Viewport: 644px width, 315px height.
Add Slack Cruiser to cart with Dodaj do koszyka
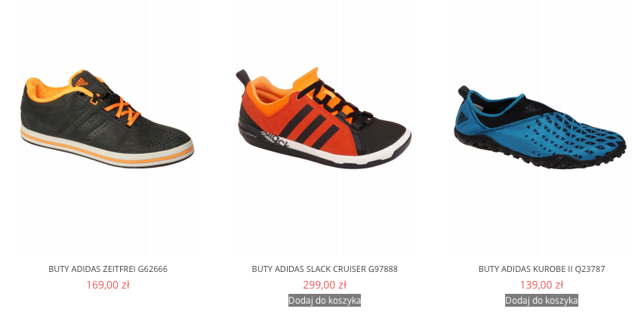point(325,300)
